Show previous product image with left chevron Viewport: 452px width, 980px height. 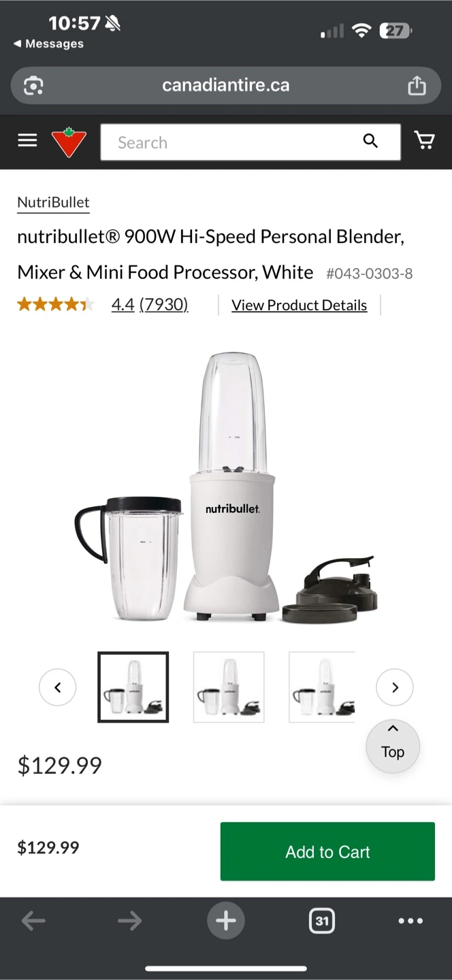pos(58,687)
